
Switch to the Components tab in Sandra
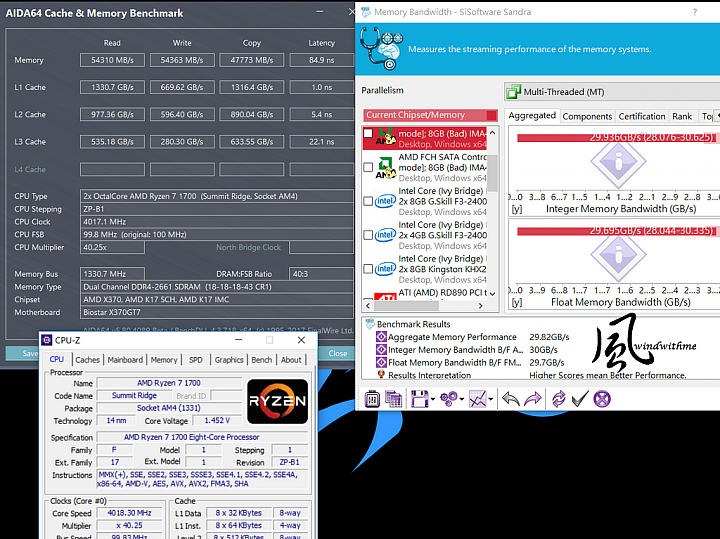(x=587, y=117)
